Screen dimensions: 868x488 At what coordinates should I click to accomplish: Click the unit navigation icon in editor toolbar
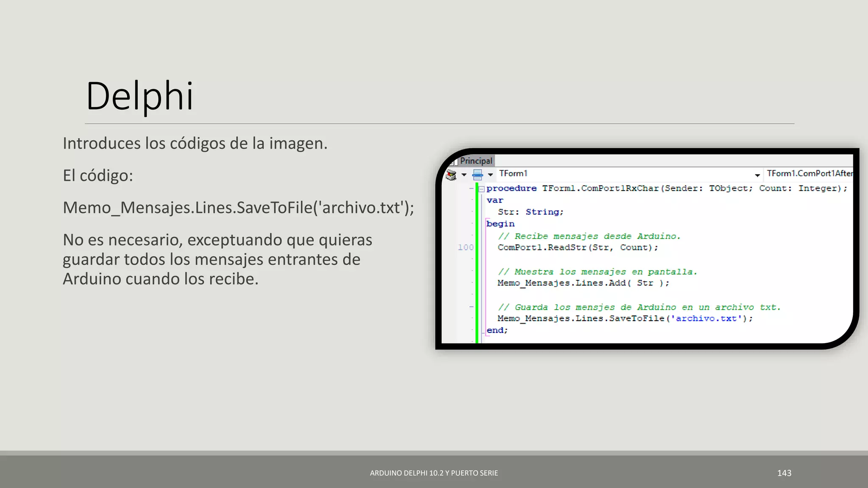451,175
